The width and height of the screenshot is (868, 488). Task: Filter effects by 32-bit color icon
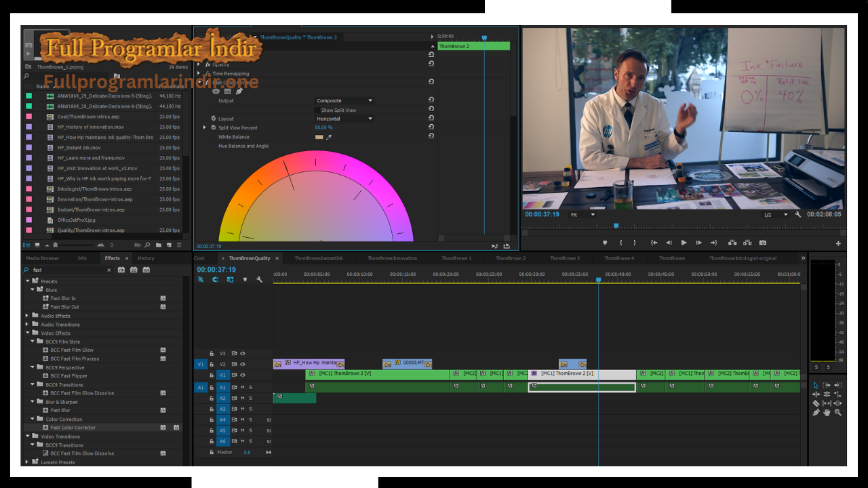134,270
